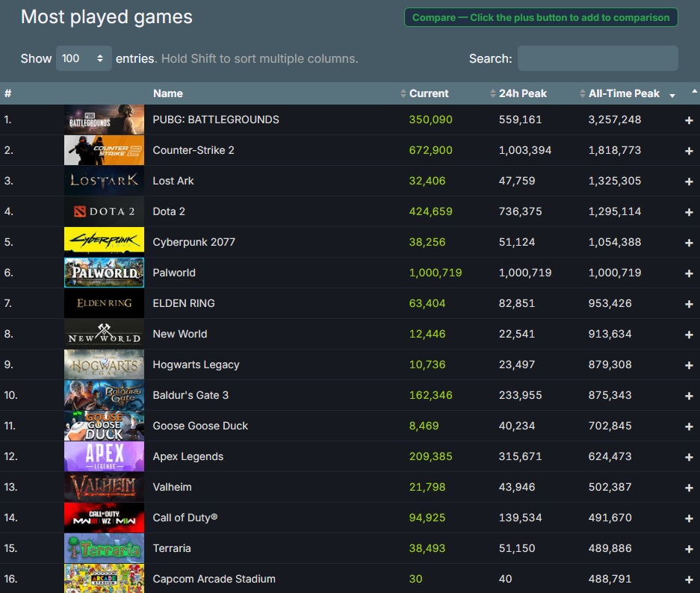Open the Apex Legends game link
Viewport: 700px width, 593px height.
tap(188, 456)
